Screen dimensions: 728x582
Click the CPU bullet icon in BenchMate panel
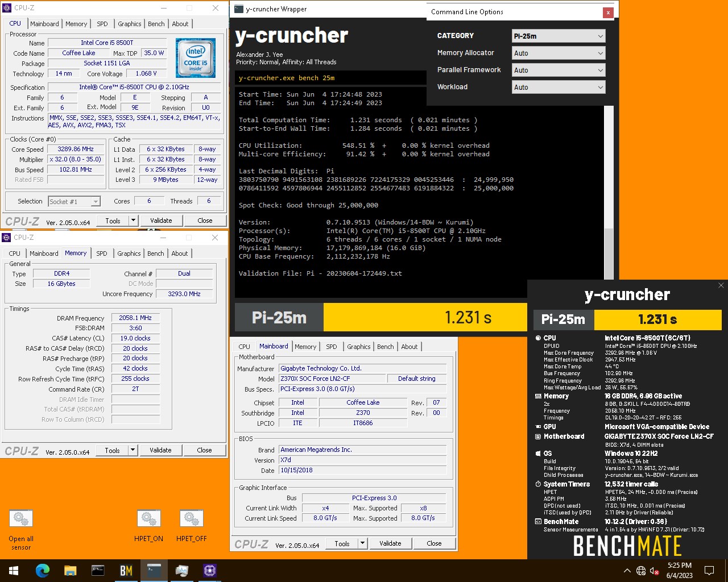tap(538, 338)
